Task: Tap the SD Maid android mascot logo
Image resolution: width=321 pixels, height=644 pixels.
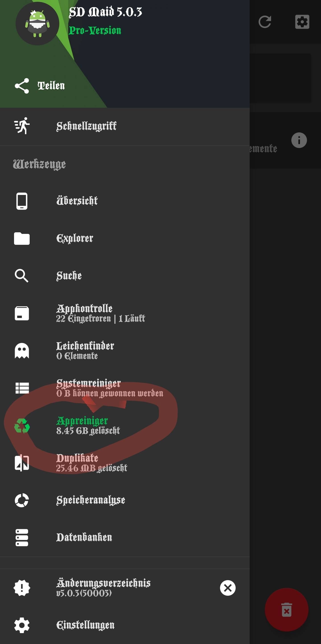Action: [x=37, y=24]
